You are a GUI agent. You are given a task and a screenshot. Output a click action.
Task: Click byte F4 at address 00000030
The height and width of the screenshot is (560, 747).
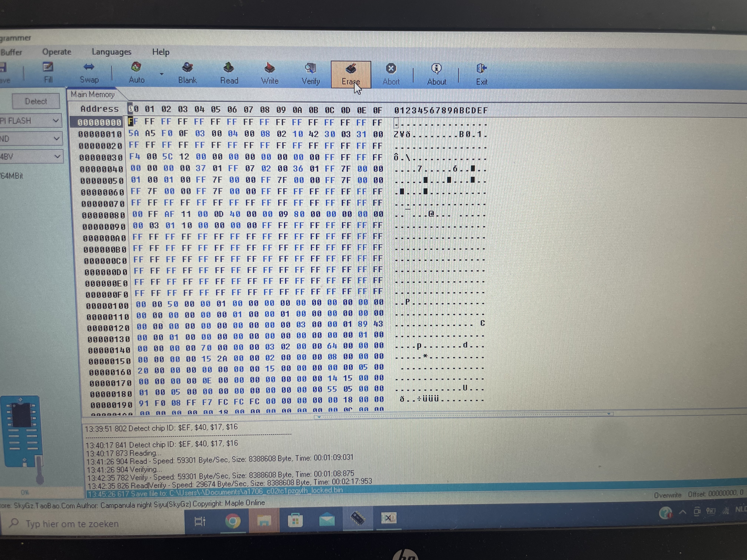coord(135,157)
